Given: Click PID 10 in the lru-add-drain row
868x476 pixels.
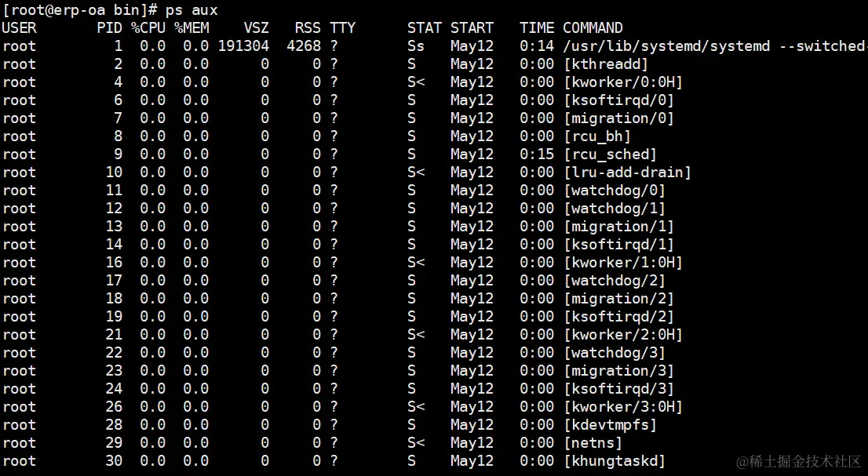Looking at the screenshot, I should tap(114, 173).
